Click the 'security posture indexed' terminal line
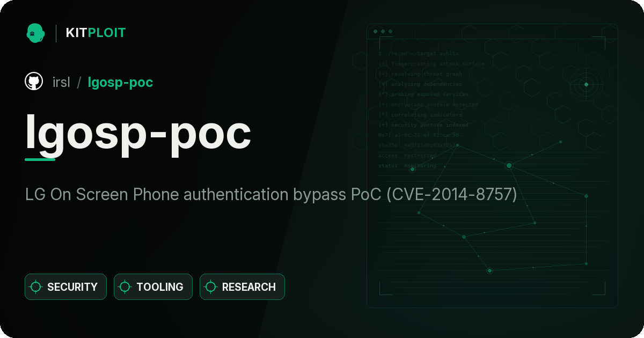This screenshot has height=338, width=644. [423, 125]
